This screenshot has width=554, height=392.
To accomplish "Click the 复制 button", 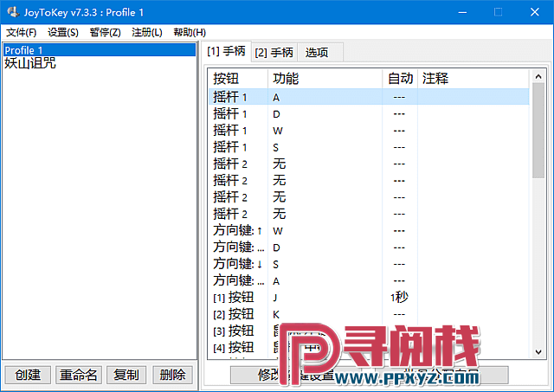I will (x=126, y=375).
